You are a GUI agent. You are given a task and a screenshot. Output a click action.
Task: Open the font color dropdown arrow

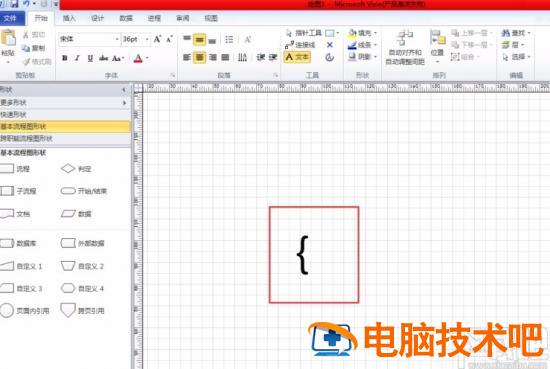[x=147, y=58]
